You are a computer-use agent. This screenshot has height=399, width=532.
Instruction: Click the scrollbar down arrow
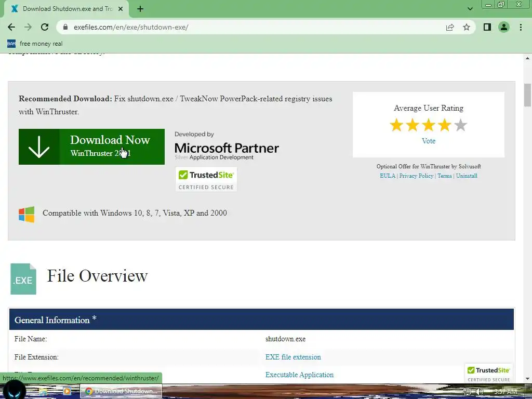click(527, 379)
